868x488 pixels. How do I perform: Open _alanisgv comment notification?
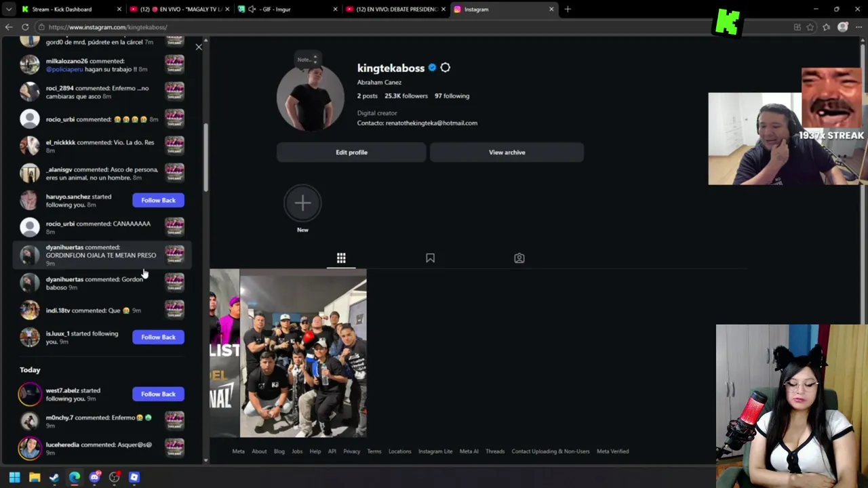102,174
